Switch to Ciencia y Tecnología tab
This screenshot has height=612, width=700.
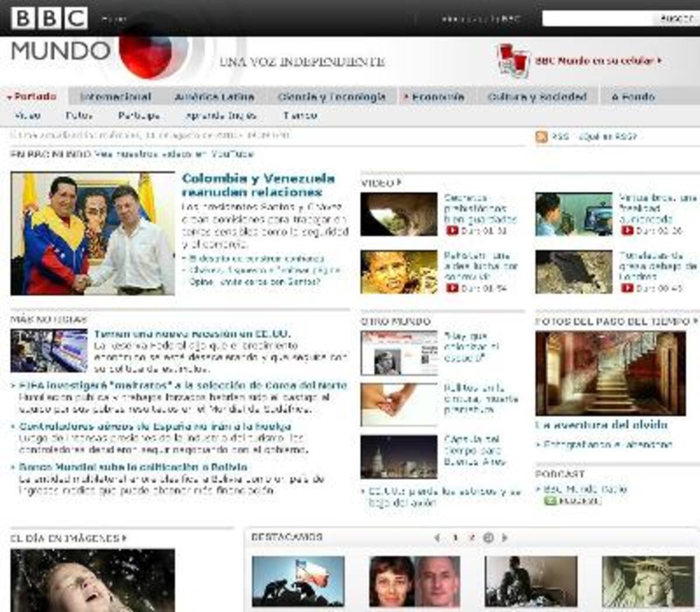(x=331, y=97)
